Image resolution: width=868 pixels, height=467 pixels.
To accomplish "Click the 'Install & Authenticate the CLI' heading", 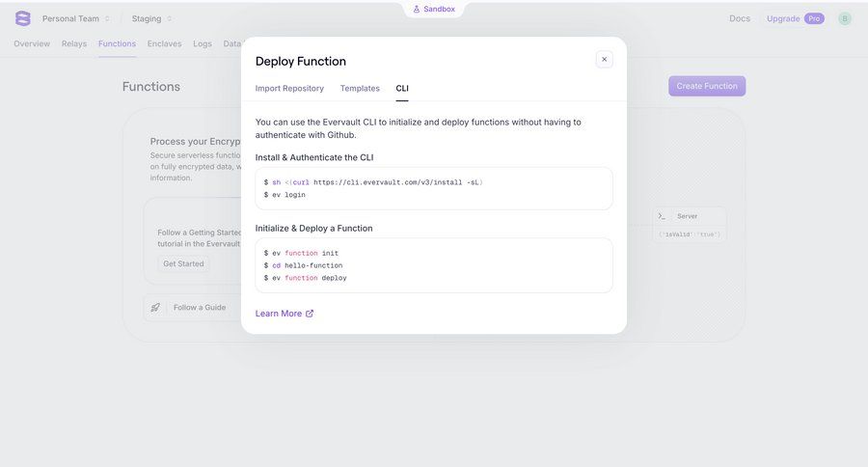I will pos(314,157).
